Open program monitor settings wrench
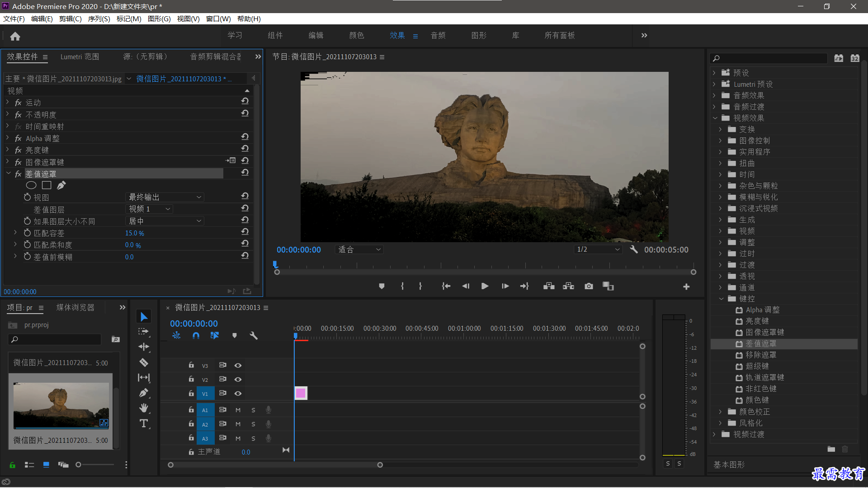This screenshot has width=868, height=488. pyautogui.click(x=634, y=249)
